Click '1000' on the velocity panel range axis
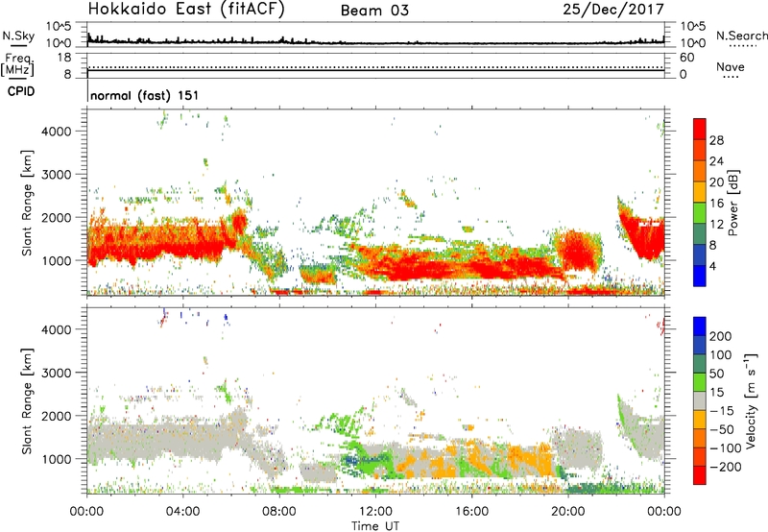 pos(57,459)
